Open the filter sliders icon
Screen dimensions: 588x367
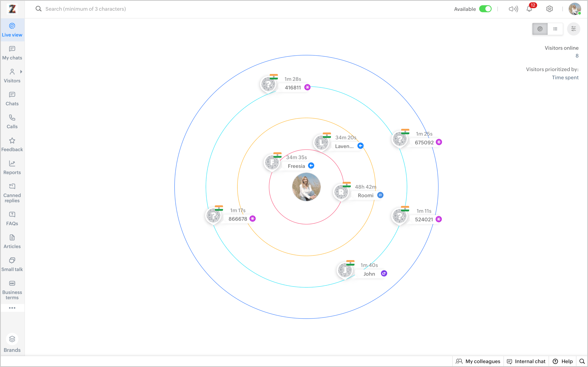[573, 29]
